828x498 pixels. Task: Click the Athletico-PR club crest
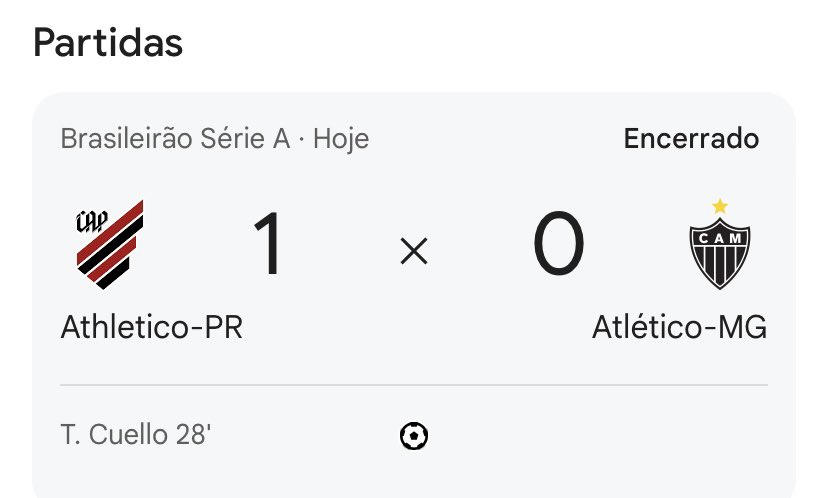point(110,245)
